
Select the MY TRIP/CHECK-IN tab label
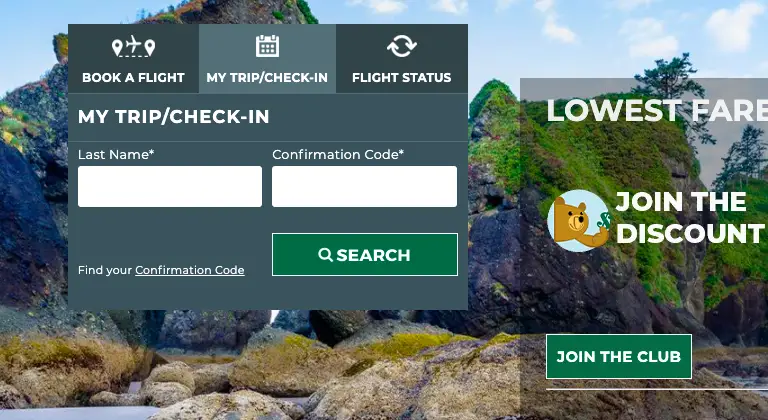(267, 77)
